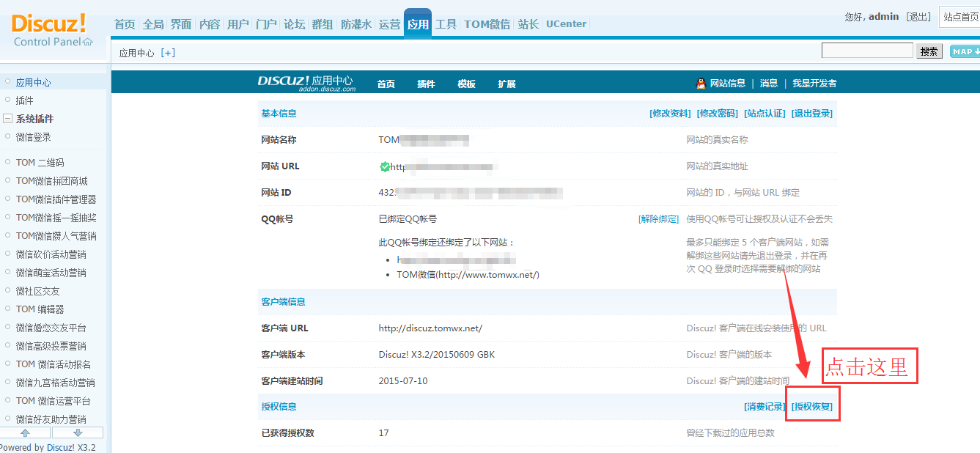Viewport: 980px width, 453px height.
Task: Select 插件 in the app center nav
Action: pyautogui.click(x=426, y=84)
